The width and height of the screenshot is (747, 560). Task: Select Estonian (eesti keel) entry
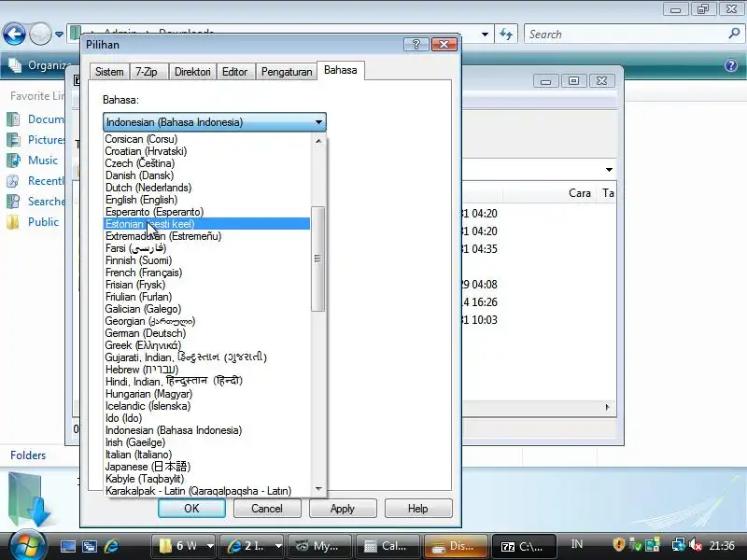(x=206, y=224)
